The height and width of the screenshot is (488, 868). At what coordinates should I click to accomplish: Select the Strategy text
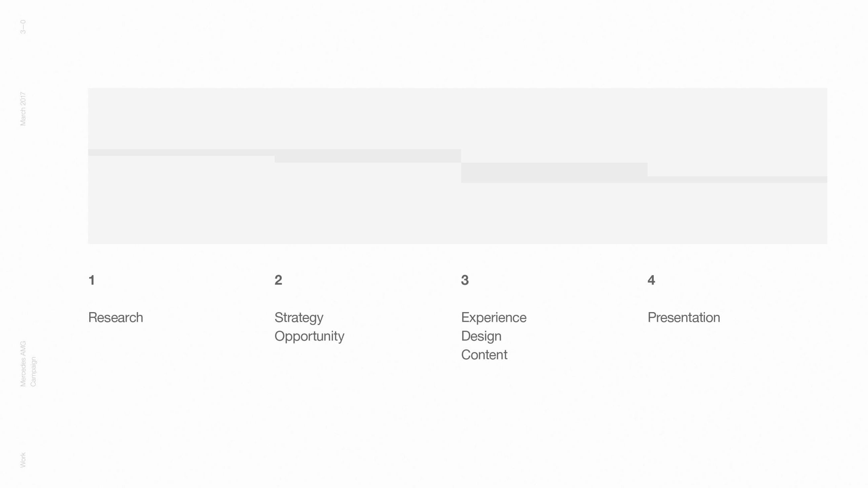pyautogui.click(x=299, y=317)
